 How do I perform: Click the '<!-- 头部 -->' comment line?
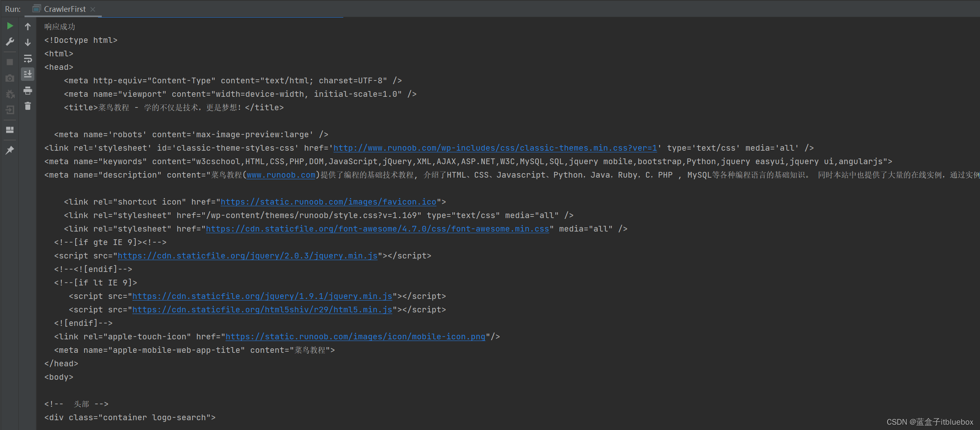pyautogui.click(x=76, y=404)
